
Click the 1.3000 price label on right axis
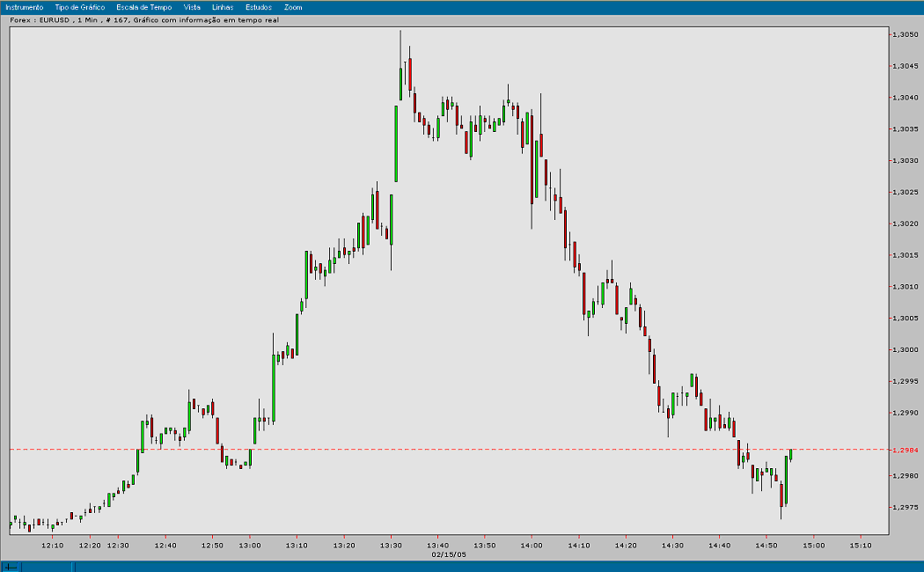[x=907, y=348]
